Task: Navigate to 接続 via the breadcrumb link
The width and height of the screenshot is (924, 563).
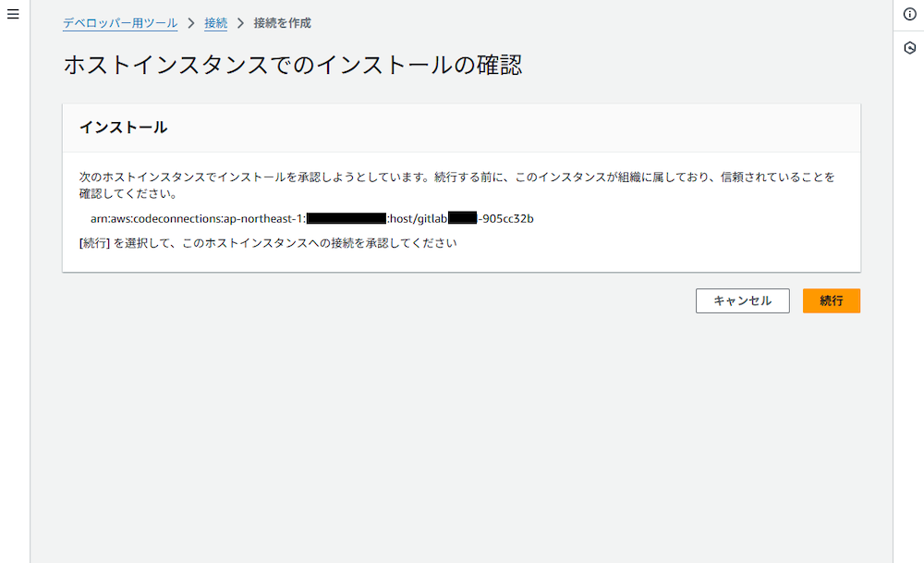Action: [x=214, y=23]
